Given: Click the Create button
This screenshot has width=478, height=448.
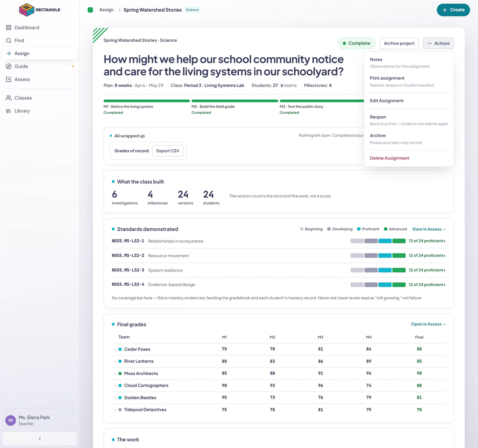Looking at the screenshot, I should [x=453, y=10].
